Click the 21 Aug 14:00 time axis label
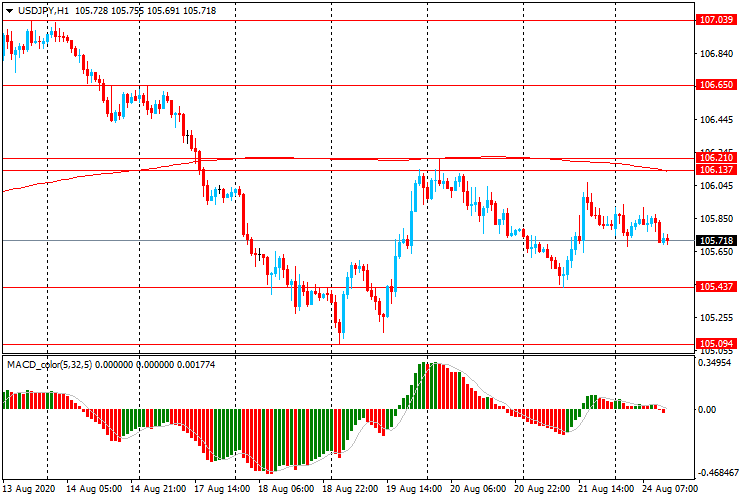The width and height of the screenshot is (740, 500). (606, 489)
